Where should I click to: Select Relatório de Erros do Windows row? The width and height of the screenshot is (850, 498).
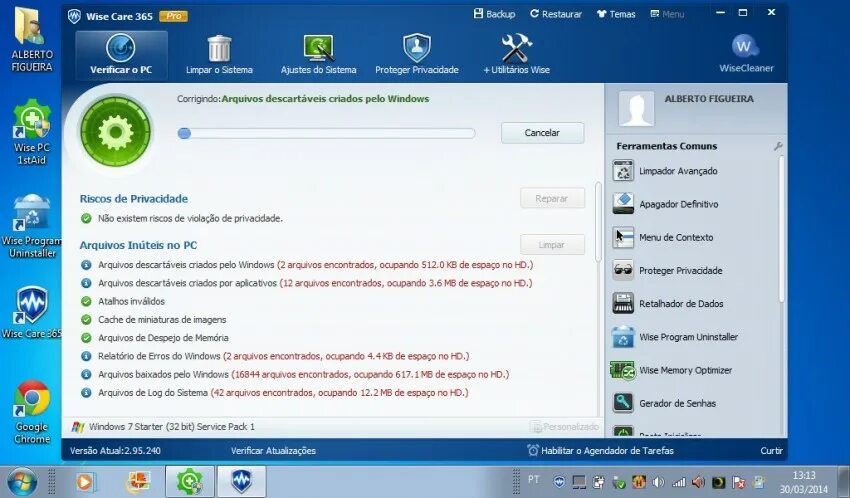(275, 356)
